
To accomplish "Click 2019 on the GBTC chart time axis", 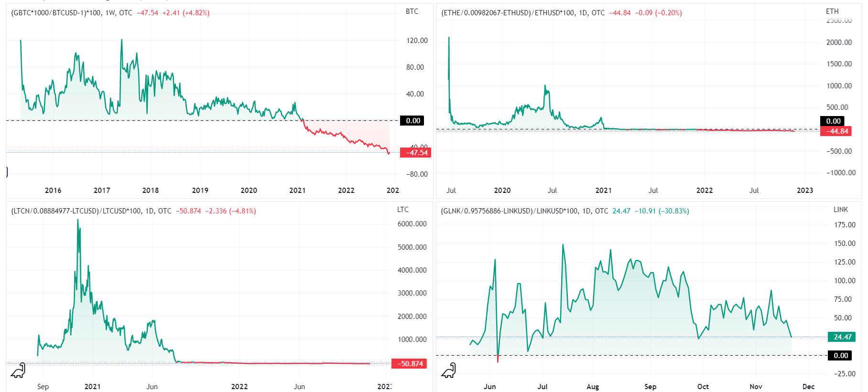I will pos(200,191).
